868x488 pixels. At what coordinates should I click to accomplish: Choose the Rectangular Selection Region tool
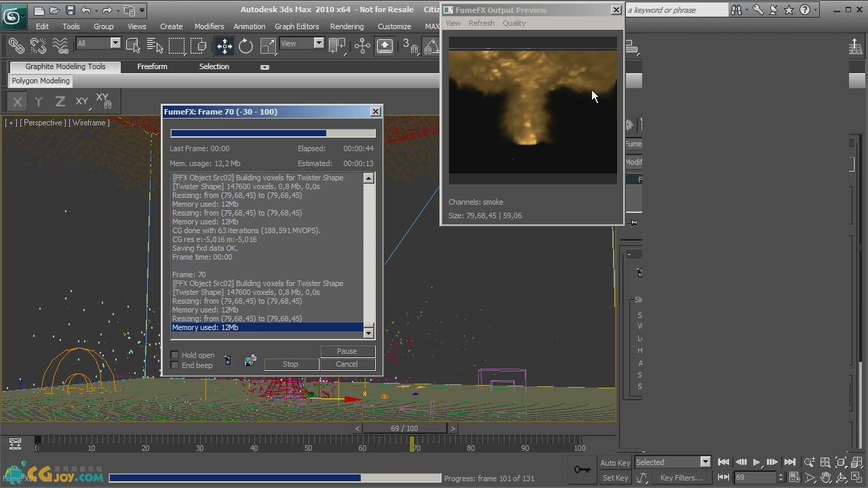[x=177, y=45]
